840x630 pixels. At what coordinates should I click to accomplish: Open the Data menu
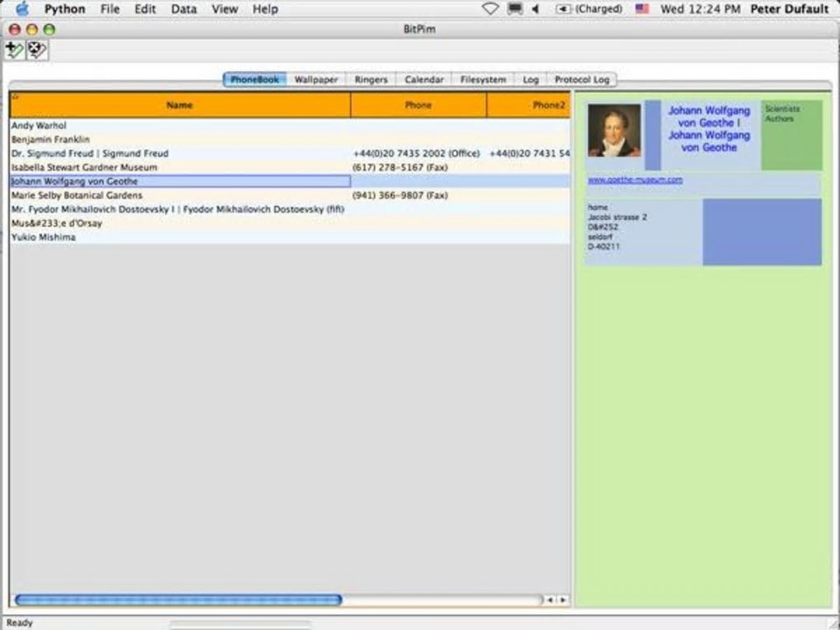(x=184, y=8)
